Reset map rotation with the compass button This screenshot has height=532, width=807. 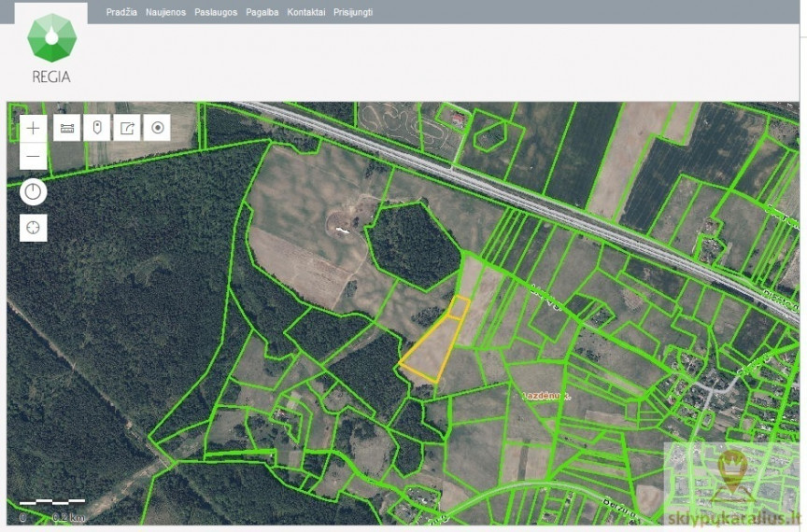[33, 192]
